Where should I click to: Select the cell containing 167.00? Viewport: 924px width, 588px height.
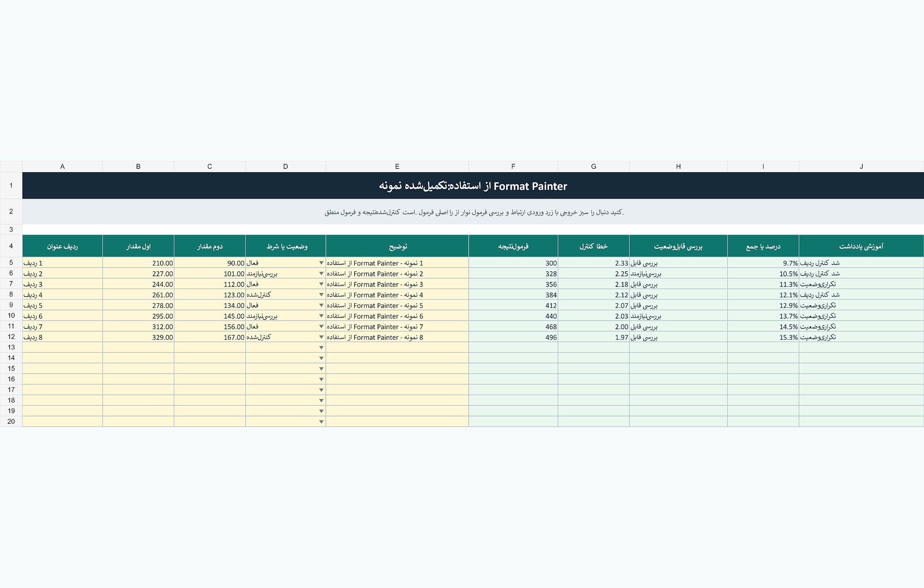coord(210,337)
